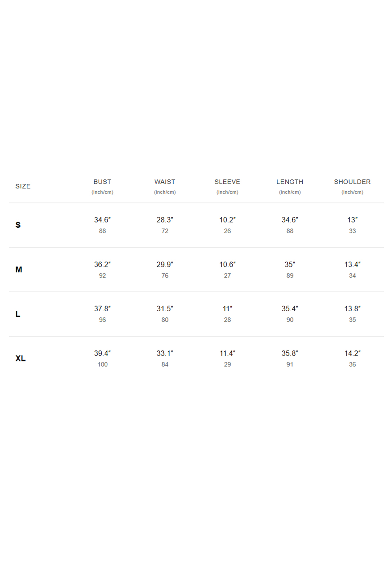Click the LENGTH column header
This screenshot has height=588, width=392.
290,182
